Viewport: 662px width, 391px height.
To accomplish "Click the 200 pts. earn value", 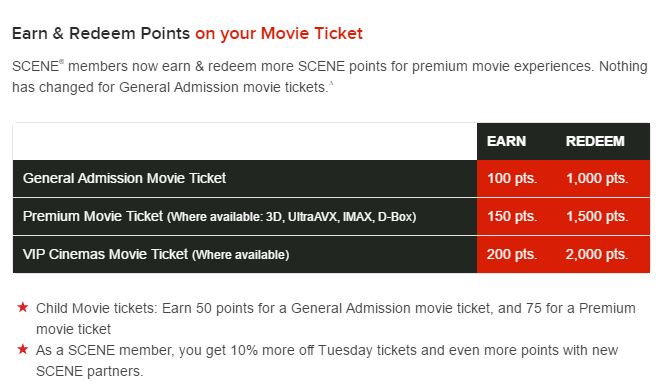I will (x=512, y=254).
